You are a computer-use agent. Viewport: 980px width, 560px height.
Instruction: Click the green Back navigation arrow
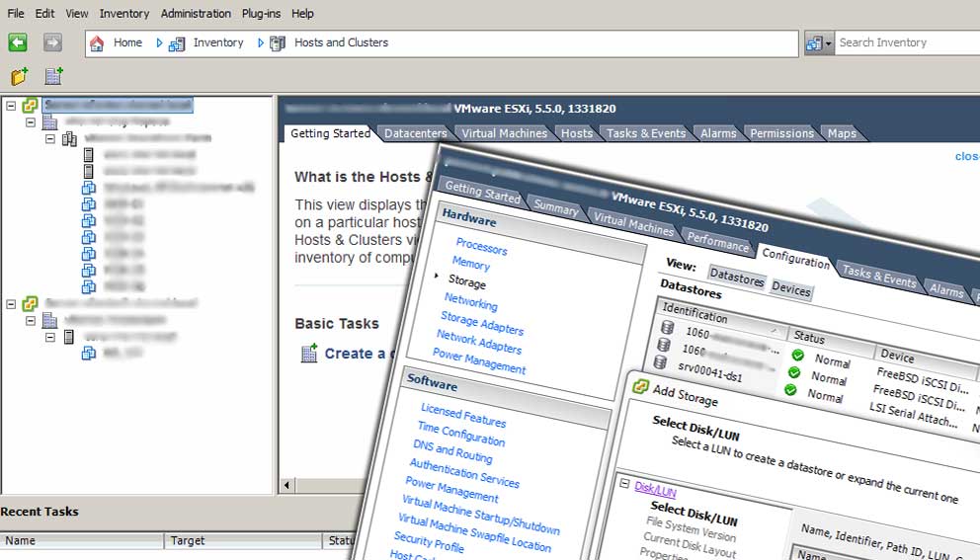[x=18, y=42]
